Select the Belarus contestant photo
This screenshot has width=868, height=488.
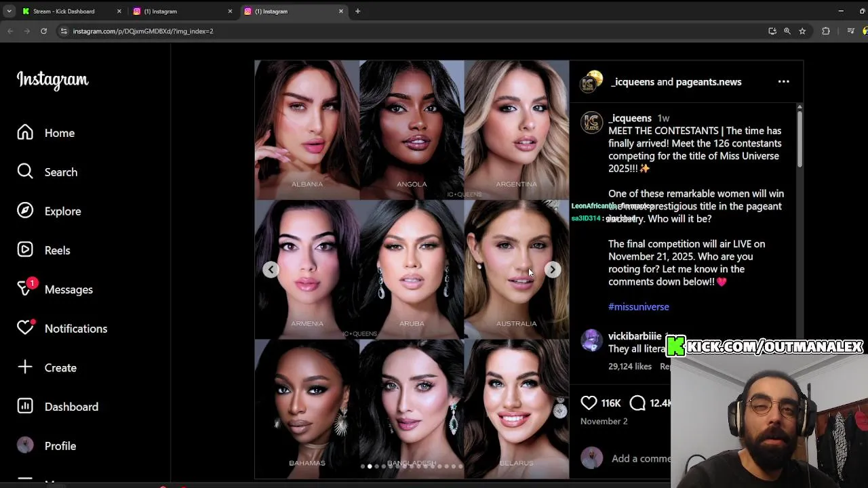click(517, 409)
